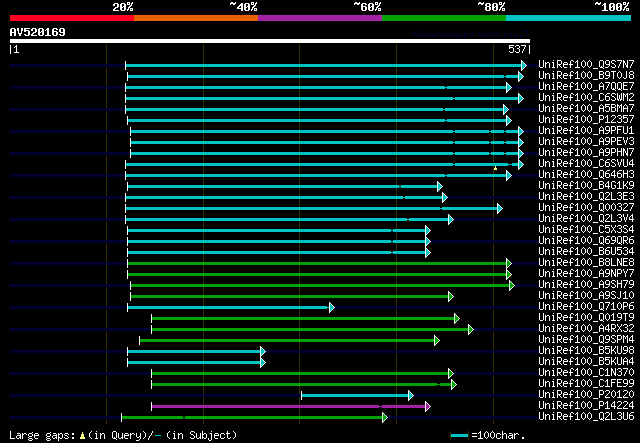
Task: Open hit UniRef100_Q69QR6
Action: pos(586,240)
